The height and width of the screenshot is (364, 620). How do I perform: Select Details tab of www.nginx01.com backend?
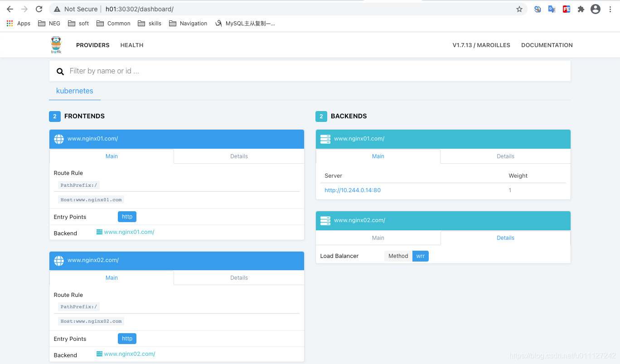coord(505,156)
